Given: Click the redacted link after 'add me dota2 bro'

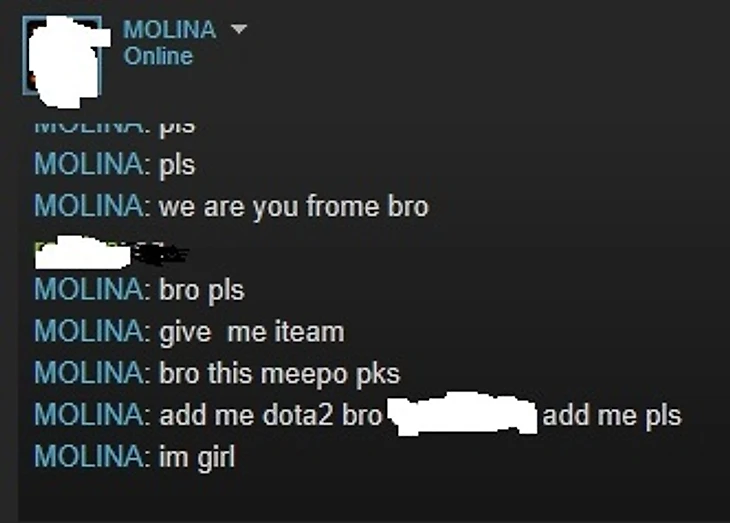Looking at the screenshot, I should click(463, 414).
